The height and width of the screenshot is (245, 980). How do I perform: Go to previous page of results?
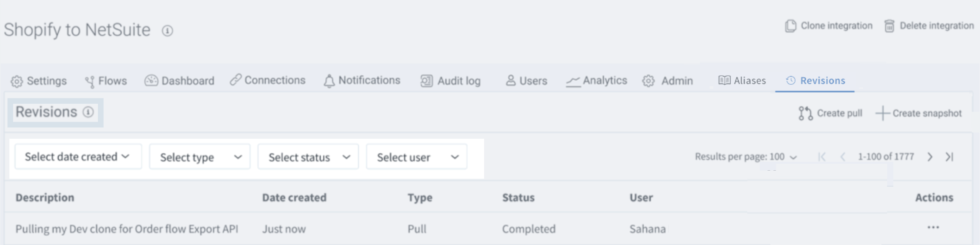tap(843, 157)
